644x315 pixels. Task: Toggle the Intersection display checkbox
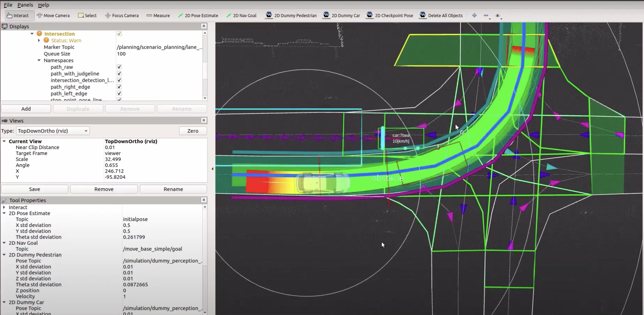point(119,34)
